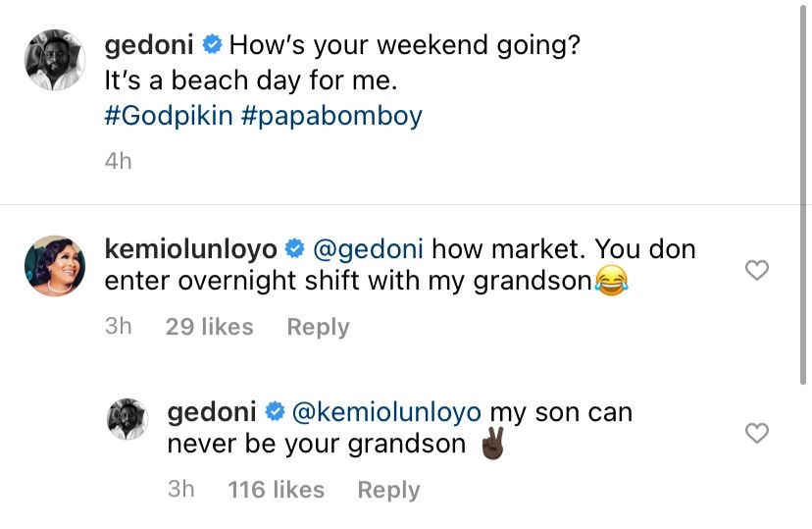Click the verified badge in the caption header
The width and height of the screenshot is (812, 529).
point(213,45)
